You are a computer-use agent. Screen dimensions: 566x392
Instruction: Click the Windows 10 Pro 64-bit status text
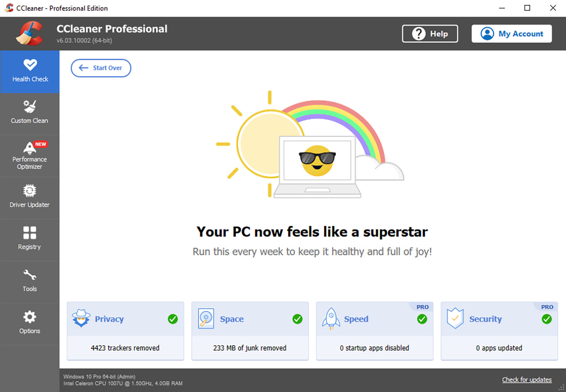[99, 377]
